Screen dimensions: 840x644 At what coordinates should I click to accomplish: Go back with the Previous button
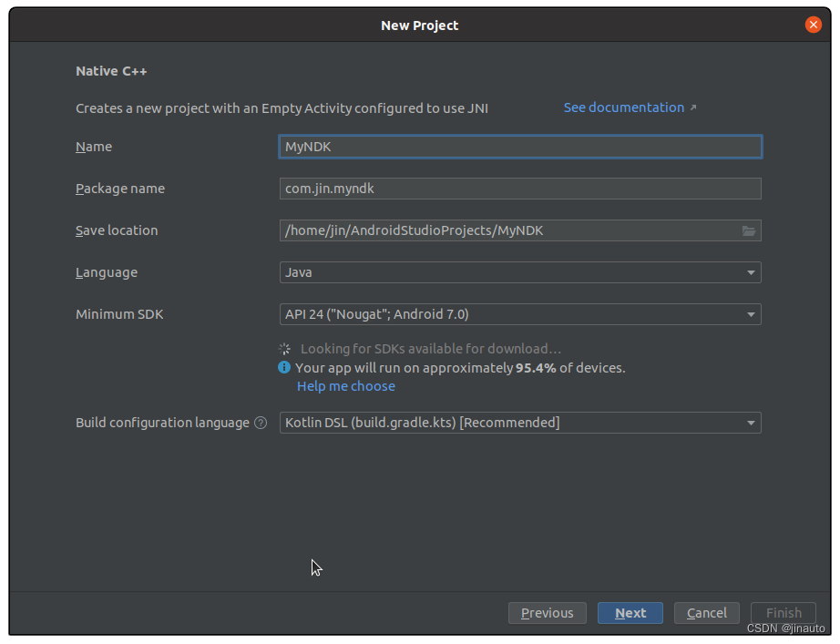pyautogui.click(x=548, y=613)
